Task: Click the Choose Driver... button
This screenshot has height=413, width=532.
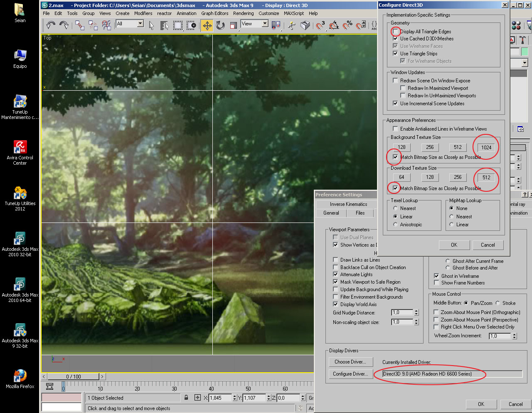Action: (x=350, y=362)
